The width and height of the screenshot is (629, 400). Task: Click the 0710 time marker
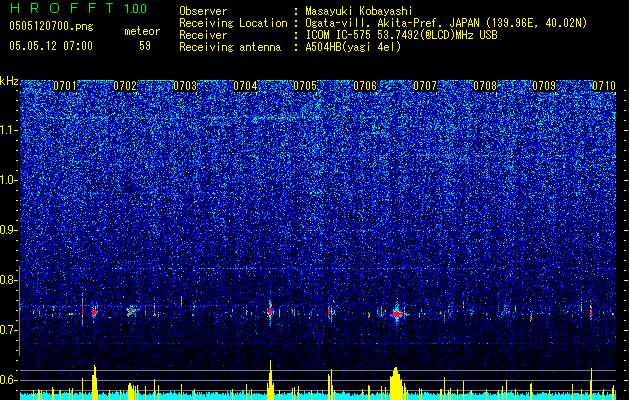tap(604, 86)
